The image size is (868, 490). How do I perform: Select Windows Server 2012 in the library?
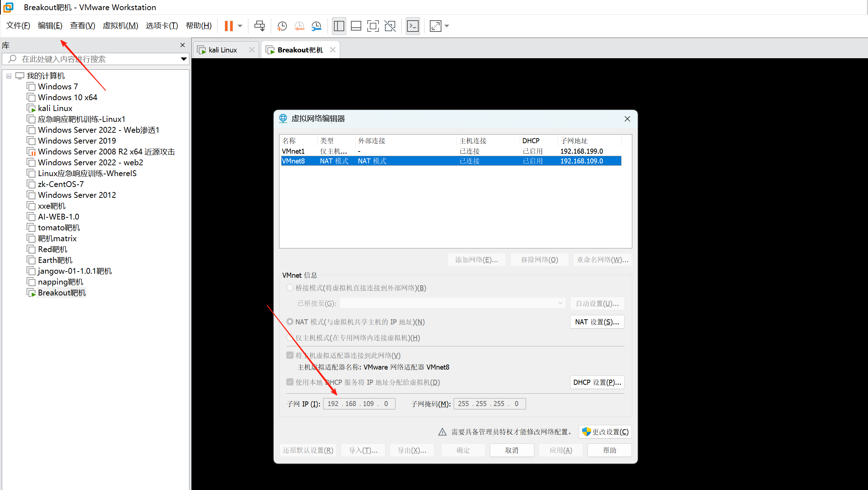click(x=77, y=195)
